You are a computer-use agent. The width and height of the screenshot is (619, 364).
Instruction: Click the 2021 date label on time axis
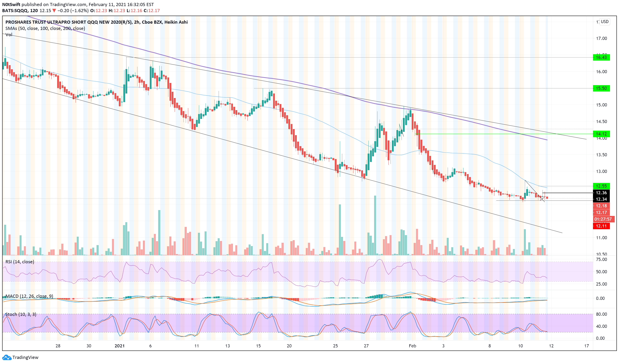click(120, 346)
